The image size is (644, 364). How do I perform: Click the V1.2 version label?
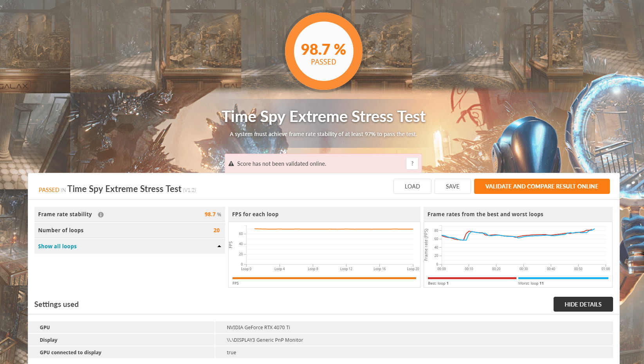click(x=189, y=190)
